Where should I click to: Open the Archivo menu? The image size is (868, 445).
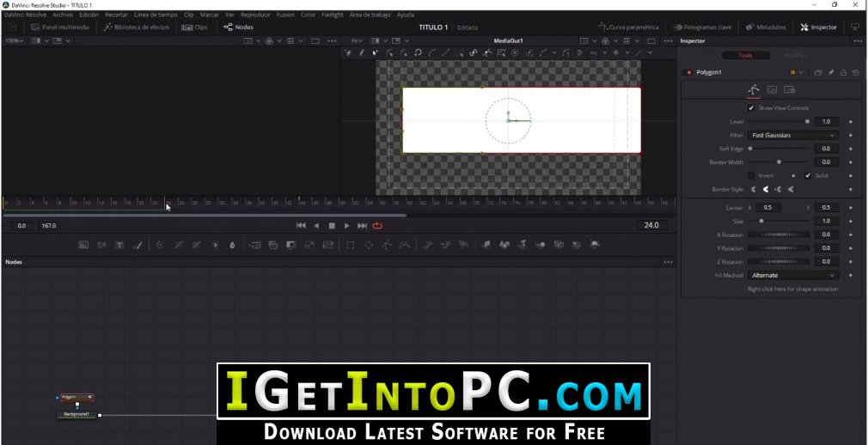pos(63,15)
